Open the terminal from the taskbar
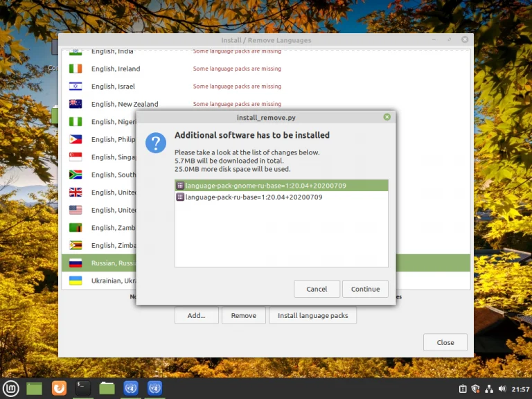Image resolution: width=532 pixels, height=399 pixels. [83, 388]
